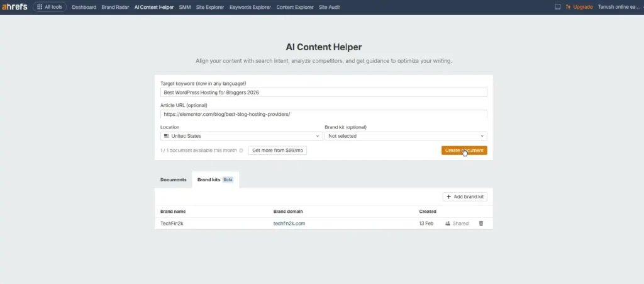
Task: Select AI Content Helper in the nav bar
Action: (x=154, y=7)
